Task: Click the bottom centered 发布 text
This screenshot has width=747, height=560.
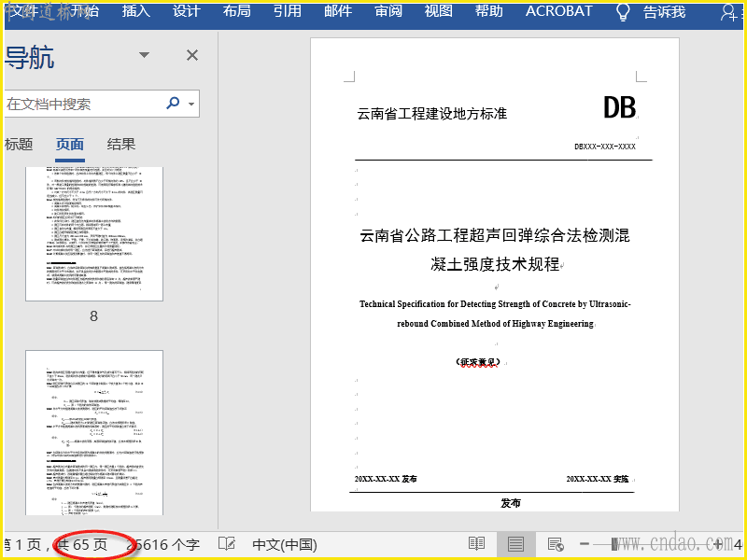Action: [x=510, y=503]
